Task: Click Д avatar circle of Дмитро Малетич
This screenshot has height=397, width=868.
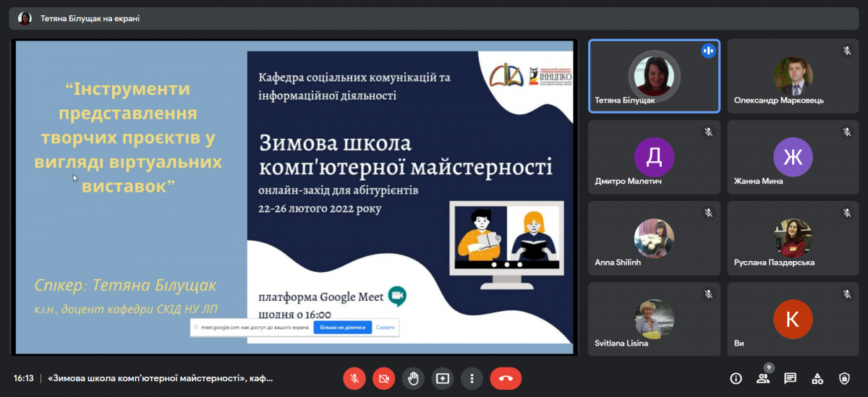Action: 654,157
